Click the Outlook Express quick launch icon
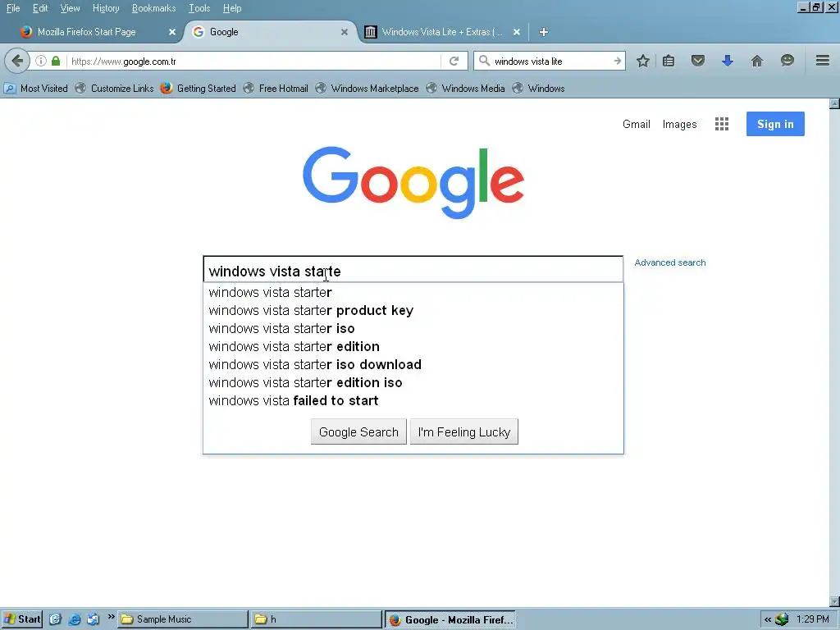This screenshot has width=840, height=630. click(x=93, y=619)
